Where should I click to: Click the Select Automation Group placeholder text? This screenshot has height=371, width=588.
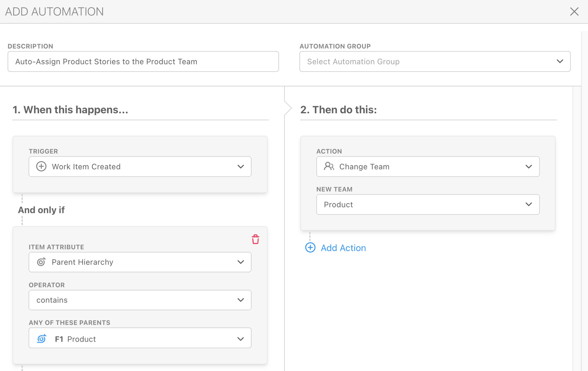click(353, 62)
